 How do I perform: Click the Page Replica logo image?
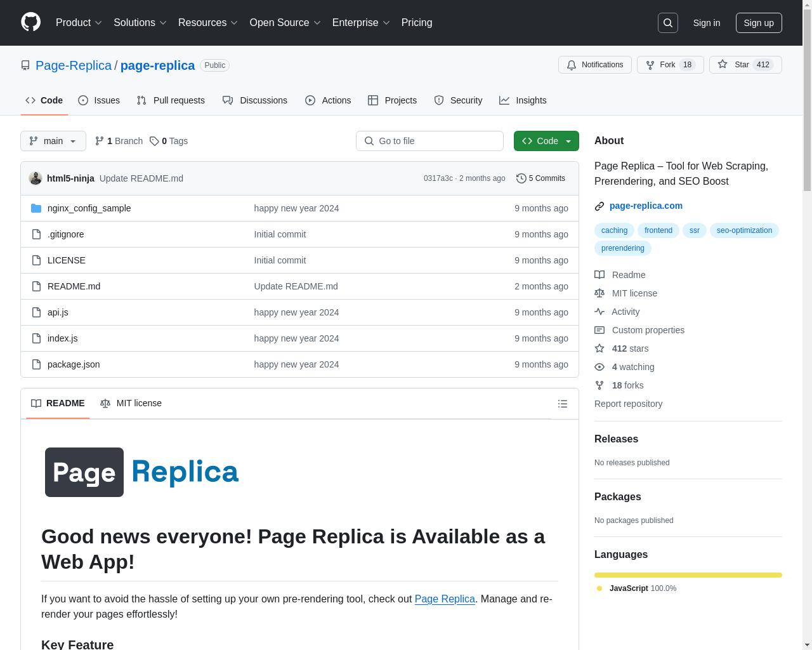142,472
